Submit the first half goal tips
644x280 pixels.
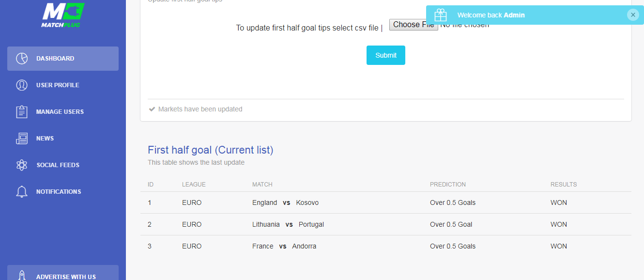click(x=386, y=55)
